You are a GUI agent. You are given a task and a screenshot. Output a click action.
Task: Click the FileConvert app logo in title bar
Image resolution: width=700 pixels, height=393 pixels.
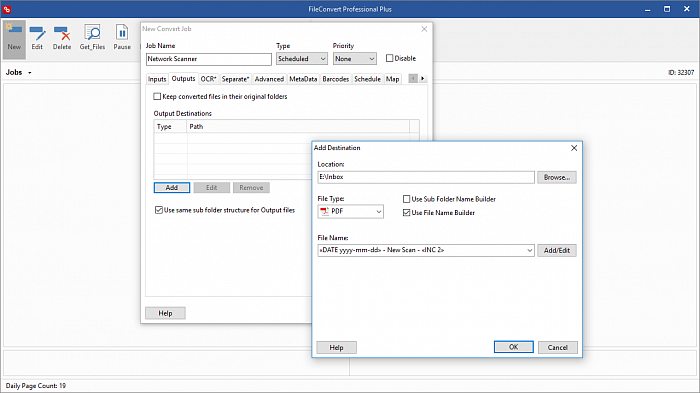[x=7, y=9]
